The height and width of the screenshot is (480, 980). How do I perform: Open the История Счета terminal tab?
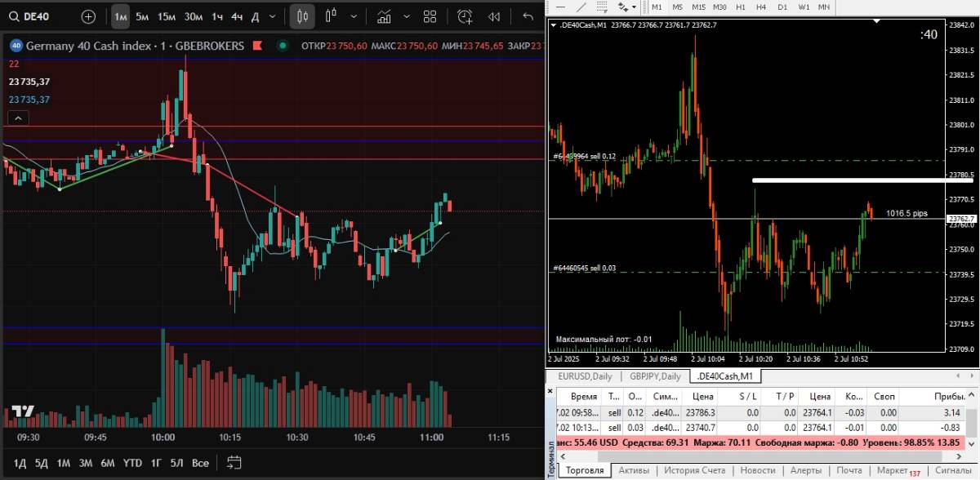694,471
